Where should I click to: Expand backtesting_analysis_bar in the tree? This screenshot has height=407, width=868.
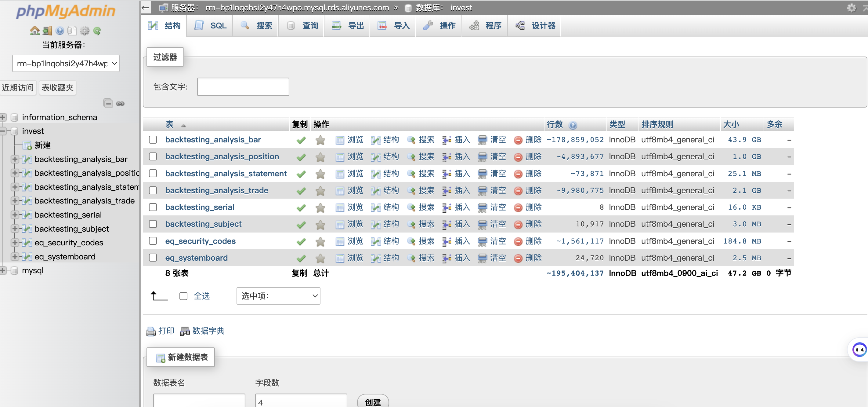15,159
